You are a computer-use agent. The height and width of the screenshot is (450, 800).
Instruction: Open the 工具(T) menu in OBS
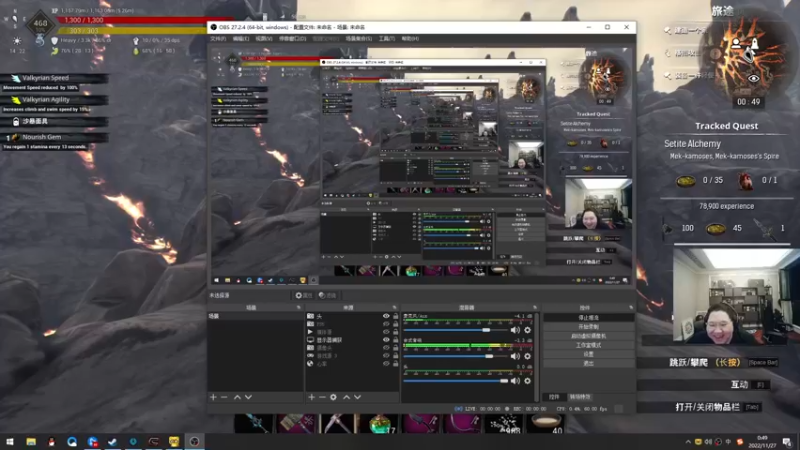(x=386, y=39)
